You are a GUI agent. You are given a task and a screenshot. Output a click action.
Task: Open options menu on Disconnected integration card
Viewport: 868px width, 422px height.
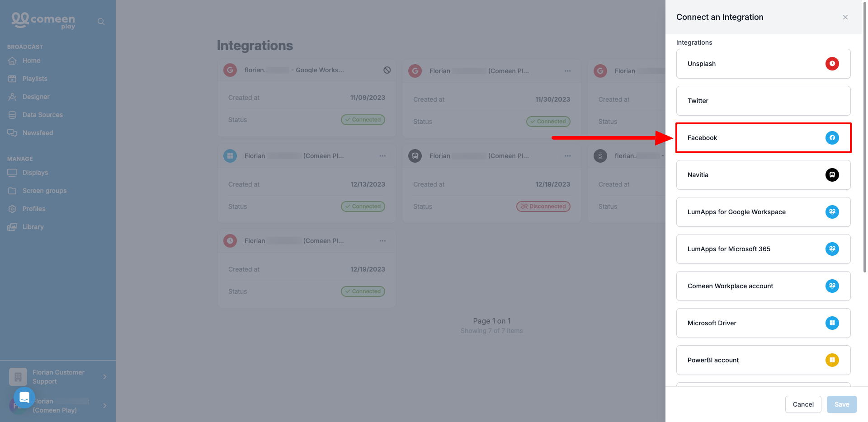pos(567,156)
